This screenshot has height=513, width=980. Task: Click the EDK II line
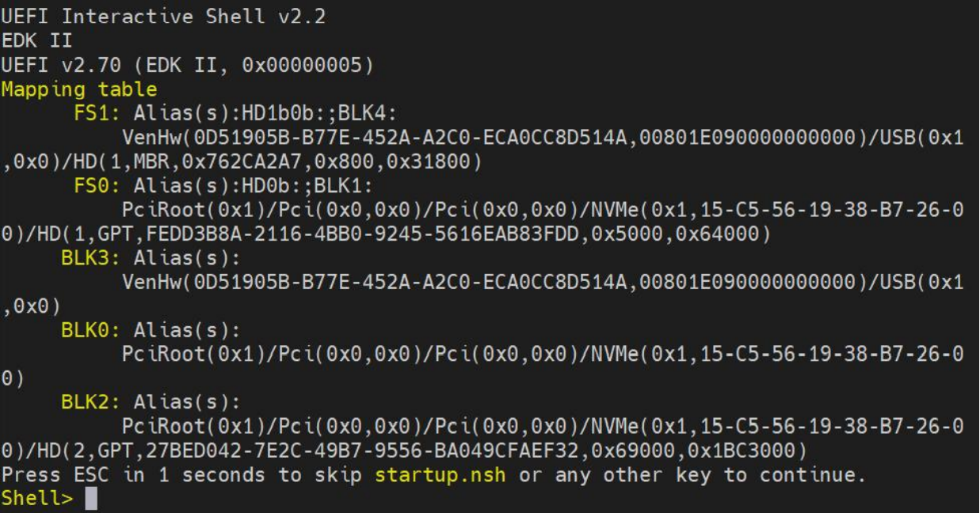(37, 40)
